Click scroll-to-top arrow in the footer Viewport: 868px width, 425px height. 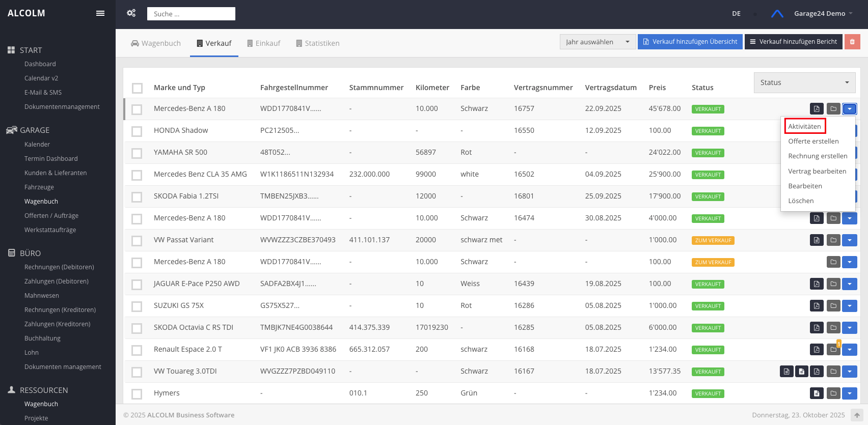click(857, 415)
